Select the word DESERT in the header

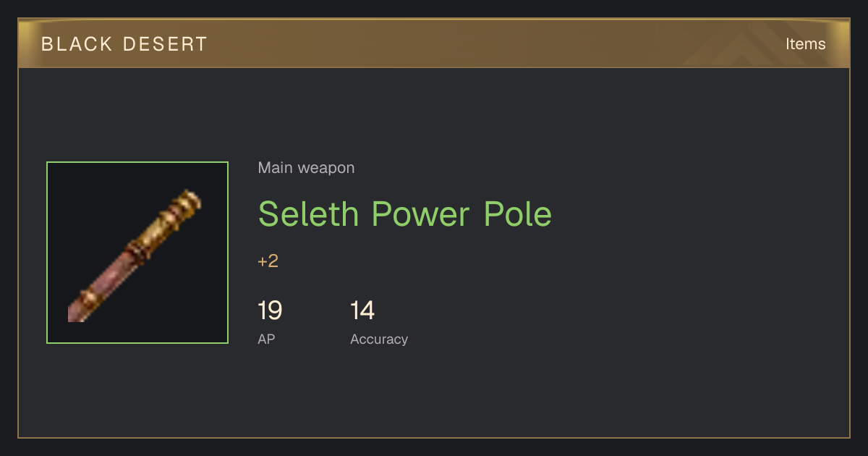point(165,44)
